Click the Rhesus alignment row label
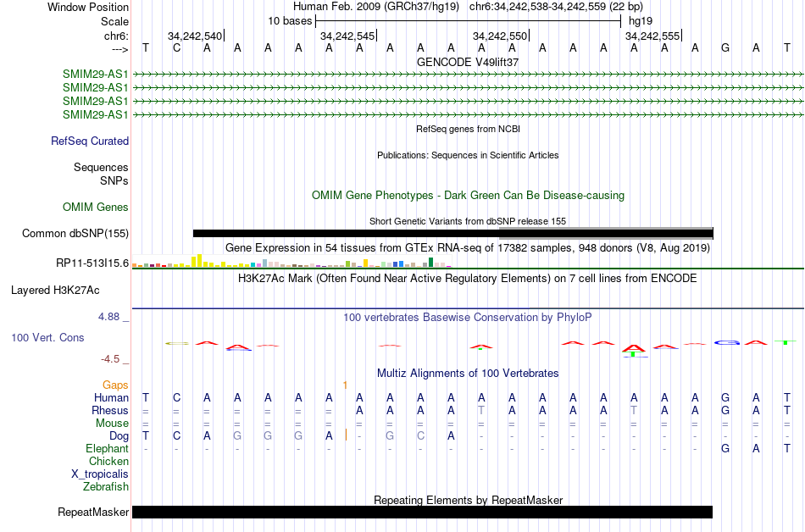805x532 pixels. point(110,410)
